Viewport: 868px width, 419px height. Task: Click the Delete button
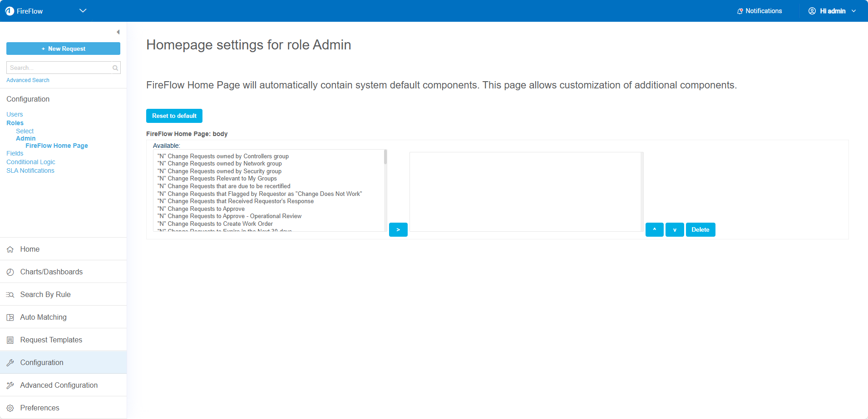(x=700, y=230)
